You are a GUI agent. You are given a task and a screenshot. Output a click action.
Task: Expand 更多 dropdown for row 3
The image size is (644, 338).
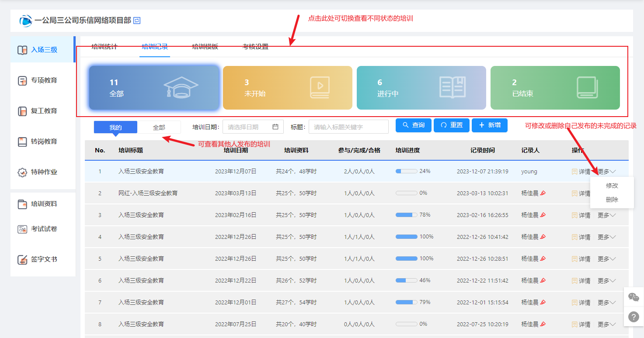click(x=606, y=215)
